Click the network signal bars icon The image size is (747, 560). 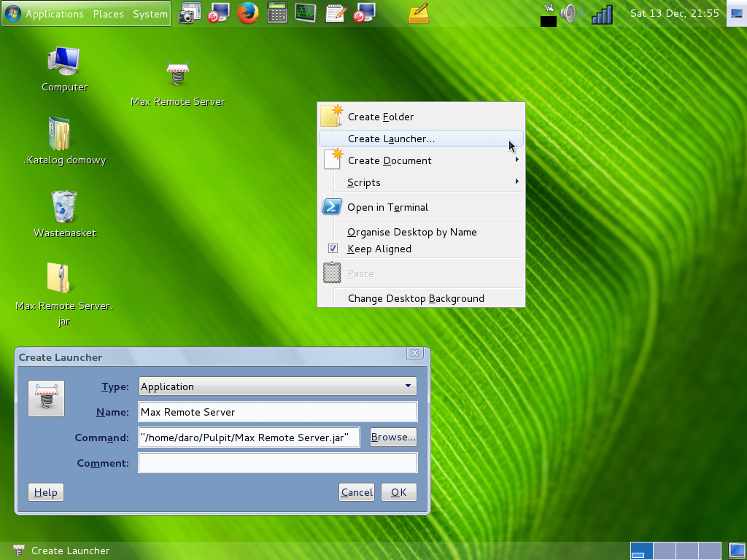click(x=602, y=14)
